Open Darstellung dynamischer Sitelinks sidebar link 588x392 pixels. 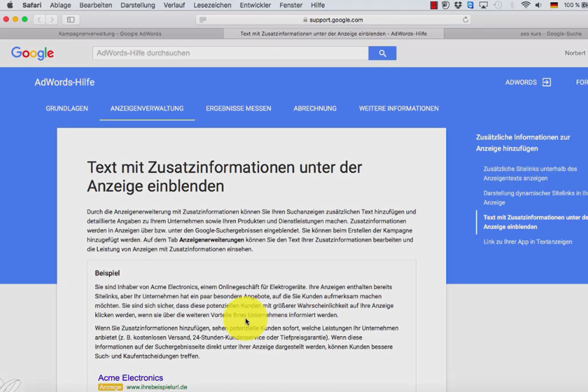[535, 197]
